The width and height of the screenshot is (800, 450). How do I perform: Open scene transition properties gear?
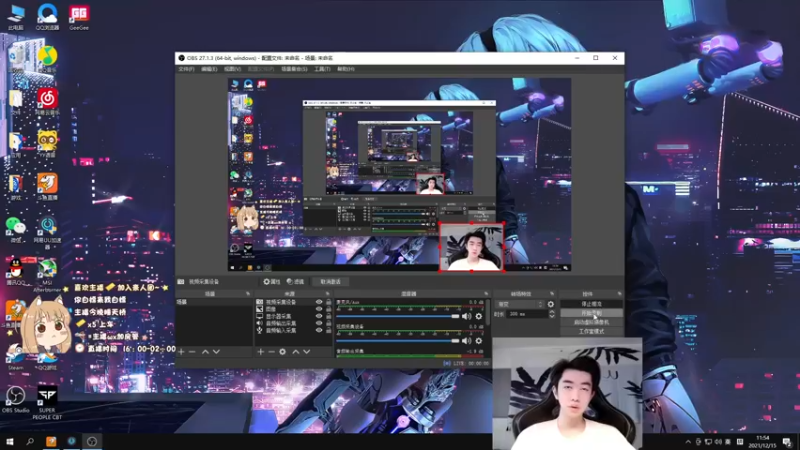tap(551, 304)
